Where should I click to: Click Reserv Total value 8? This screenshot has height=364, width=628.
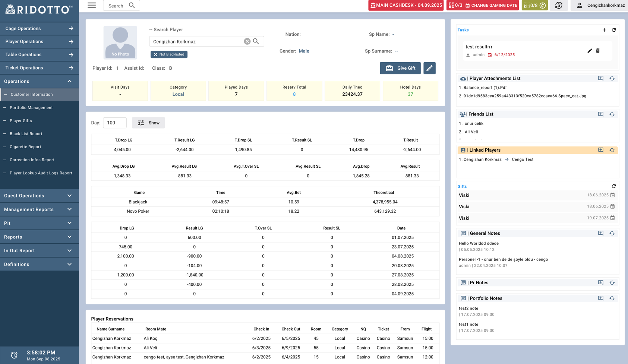[294, 94]
